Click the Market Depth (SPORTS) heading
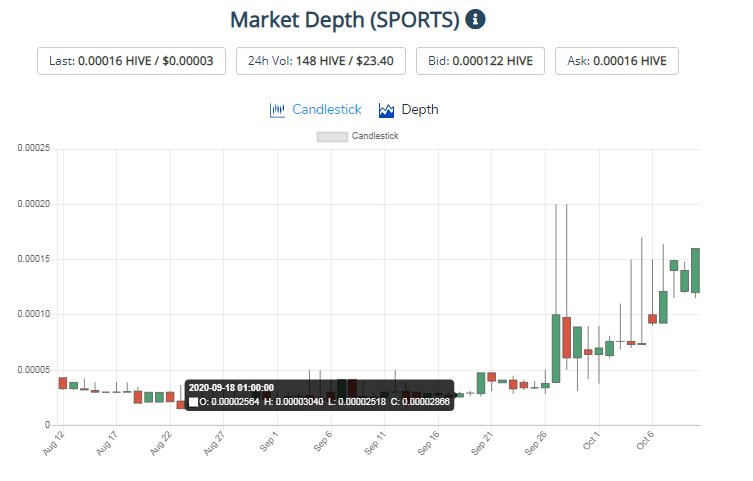Screen dimensions: 753x481 point(345,20)
